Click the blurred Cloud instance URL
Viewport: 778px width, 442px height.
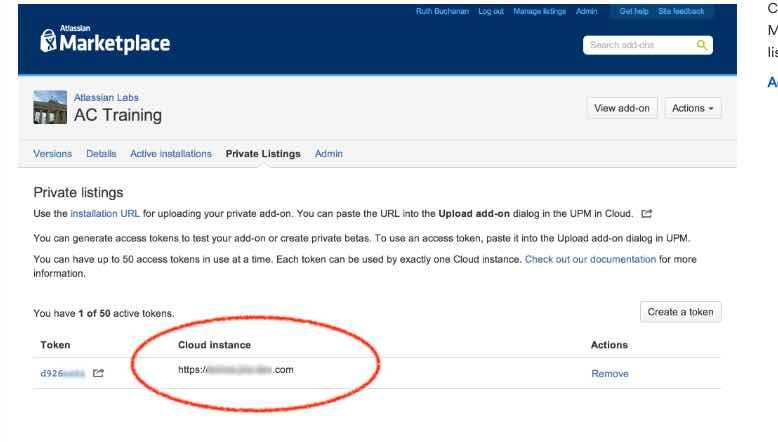(236, 370)
